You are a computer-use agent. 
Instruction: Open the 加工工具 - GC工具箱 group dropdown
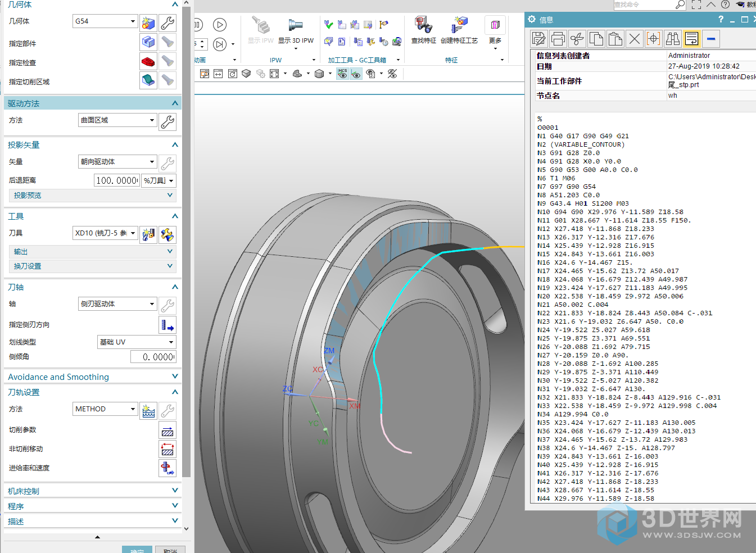pos(398,60)
